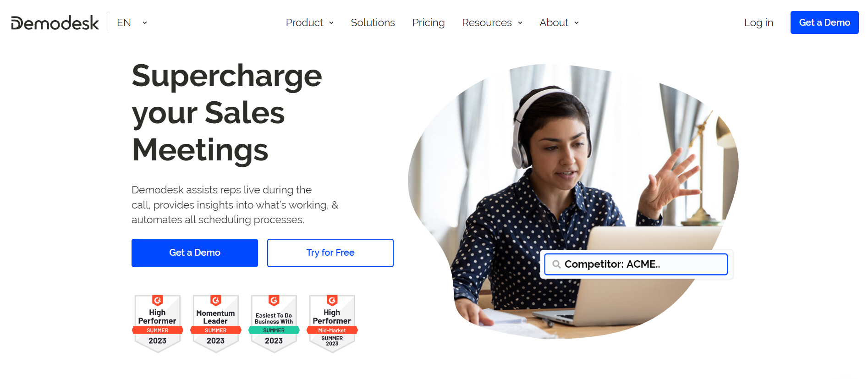This screenshot has height=379, width=868.
Task: Click the G2 Momentum Leader badge
Action: tap(215, 324)
